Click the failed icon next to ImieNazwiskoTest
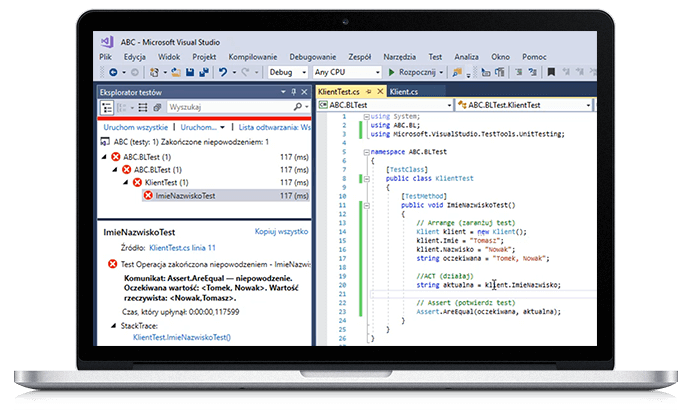 coord(146,196)
